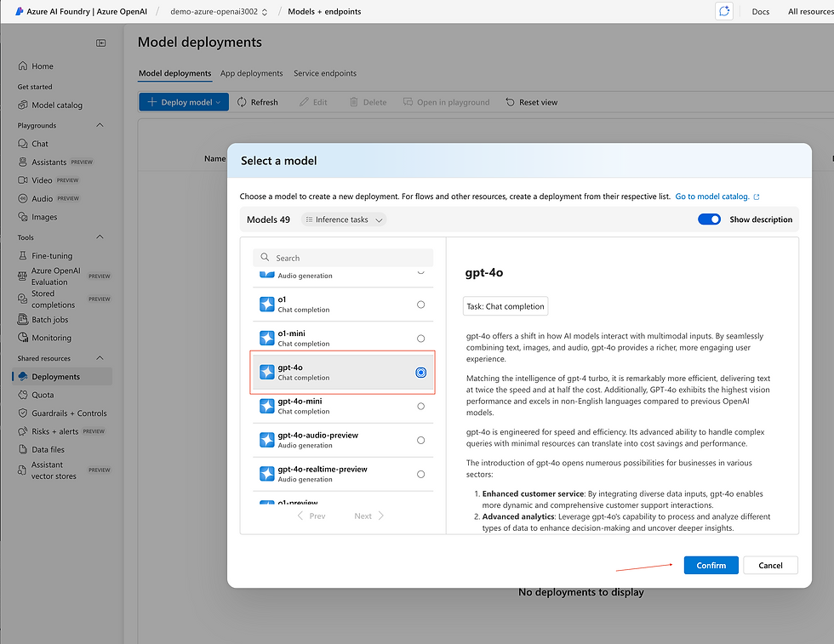Click the Guardrails + Controls shield icon

(22, 413)
